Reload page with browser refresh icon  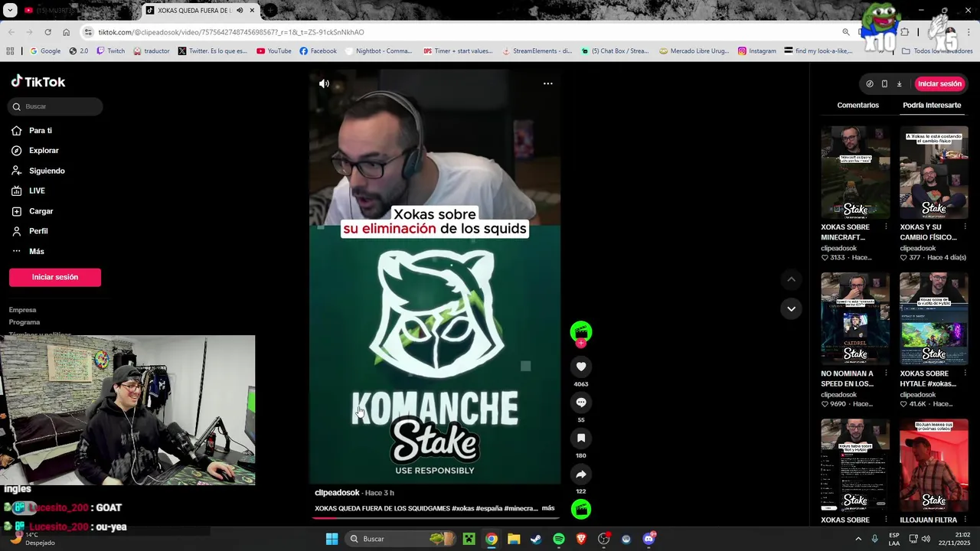pos(47,32)
